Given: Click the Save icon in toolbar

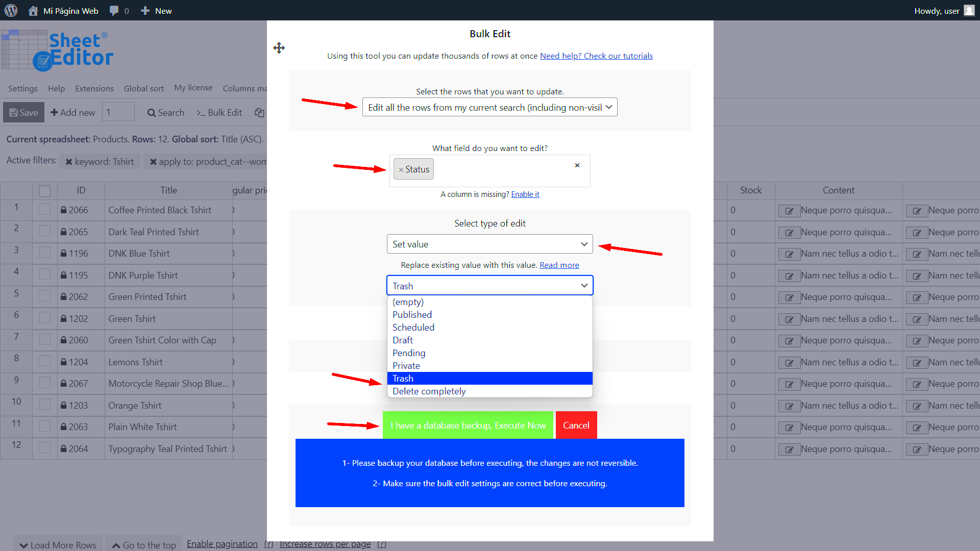Looking at the screenshot, I should click(23, 112).
